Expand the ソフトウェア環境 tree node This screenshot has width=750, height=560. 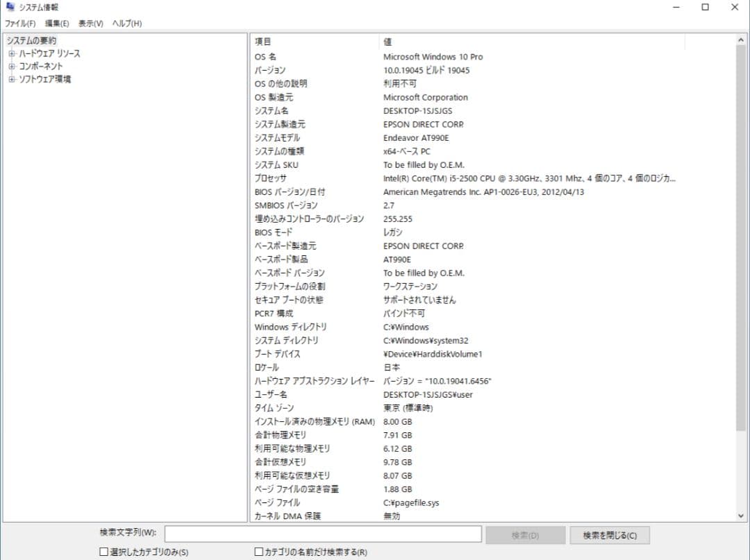tap(12, 79)
